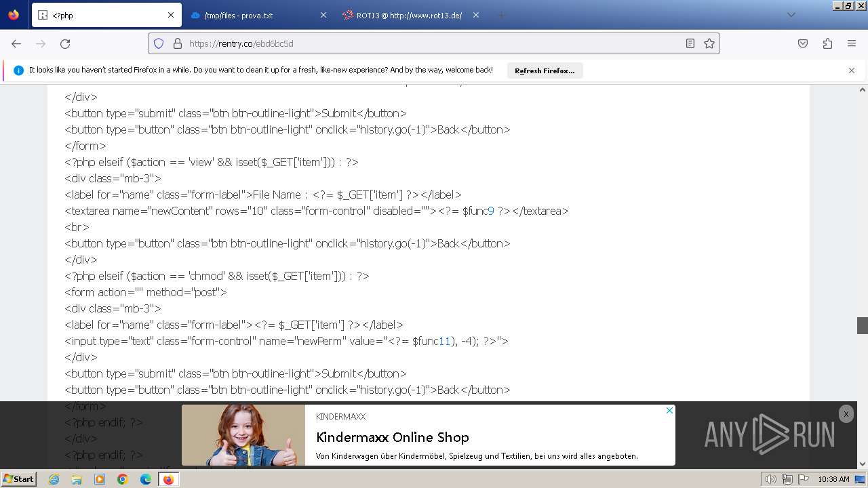
Task: Close the '<?php' tab
Action: click(171, 15)
